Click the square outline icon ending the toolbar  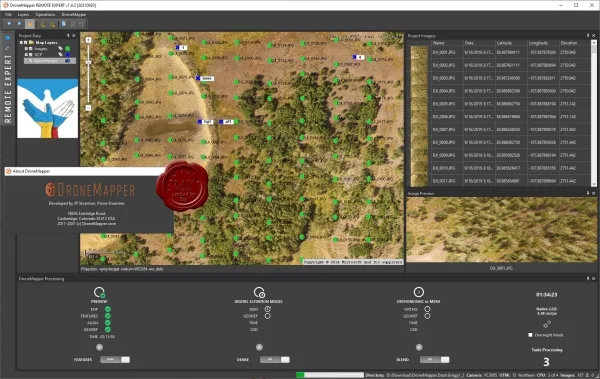point(81,24)
